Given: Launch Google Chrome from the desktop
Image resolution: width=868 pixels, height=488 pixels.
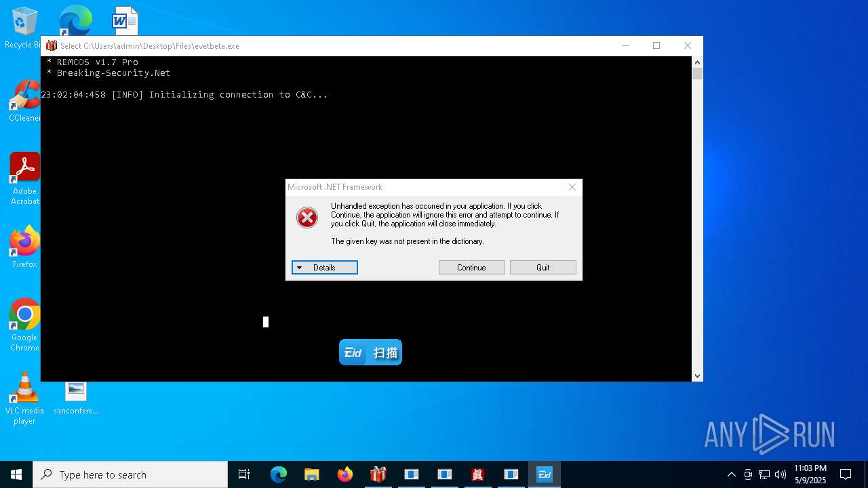Looking at the screenshot, I should point(24,325).
